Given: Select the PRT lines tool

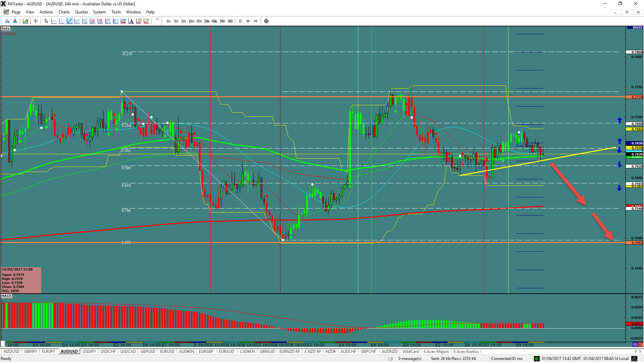Looking at the screenshot, I should 139,21.
